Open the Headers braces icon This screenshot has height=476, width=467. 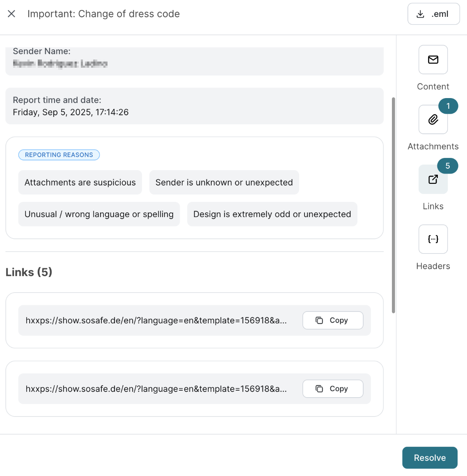[x=433, y=239]
